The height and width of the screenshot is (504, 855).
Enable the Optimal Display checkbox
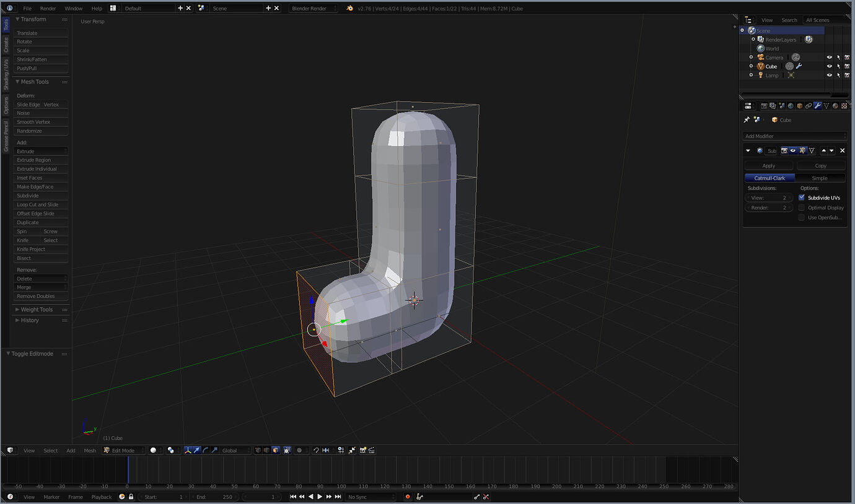point(802,207)
